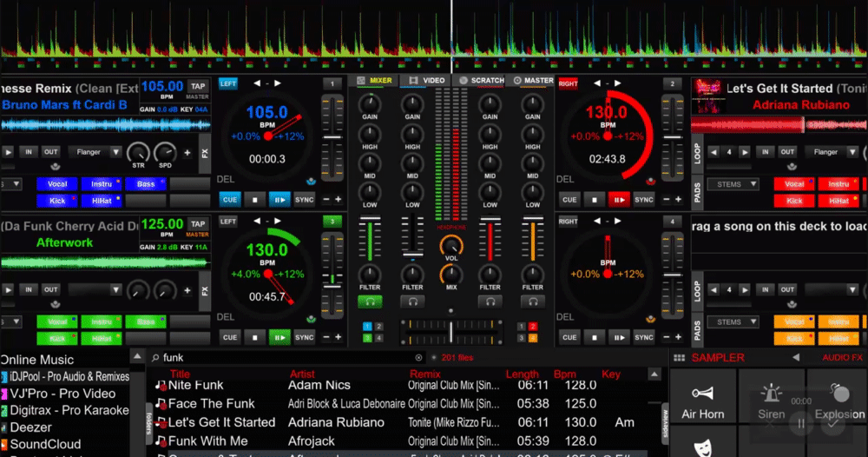Stop deck 1 with the square stop button
Image resolution: width=868 pixels, height=457 pixels.
point(254,200)
